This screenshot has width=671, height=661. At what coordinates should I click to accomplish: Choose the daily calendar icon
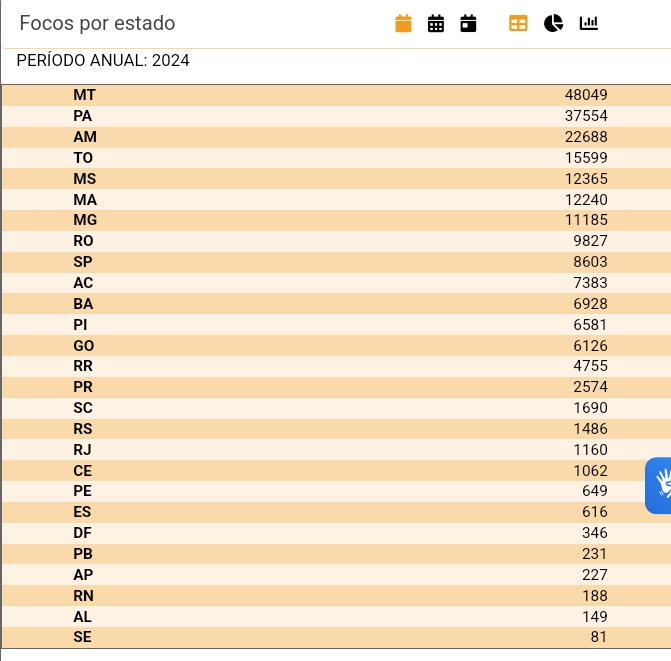coord(468,23)
